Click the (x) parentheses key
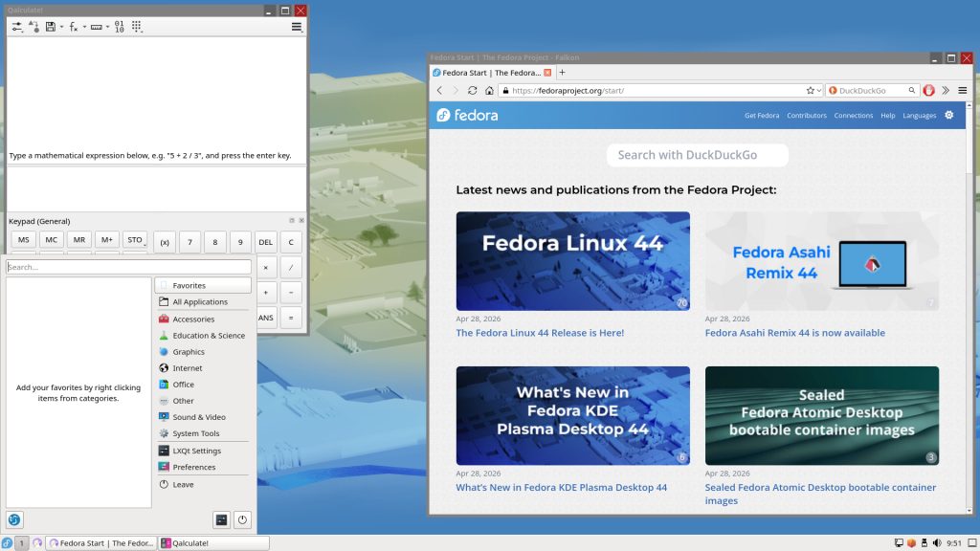The width and height of the screenshot is (980, 551). click(x=165, y=242)
